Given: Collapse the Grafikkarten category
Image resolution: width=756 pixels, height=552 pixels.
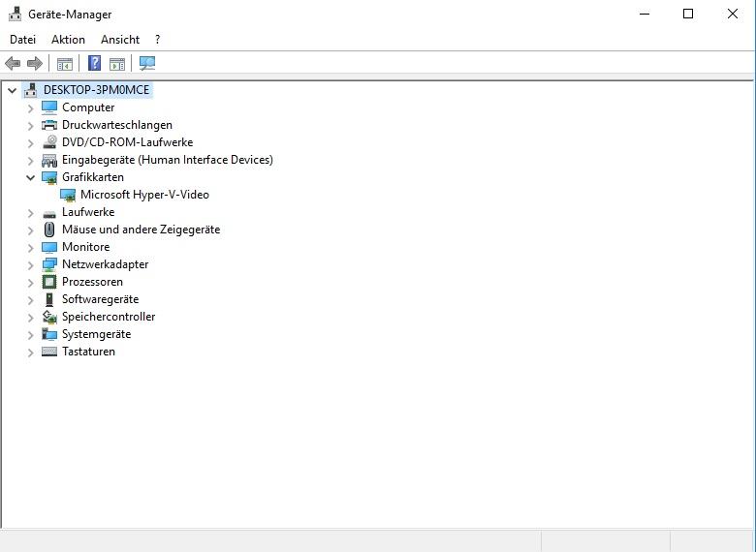Looking at the screenshot, I should (30, 178).
